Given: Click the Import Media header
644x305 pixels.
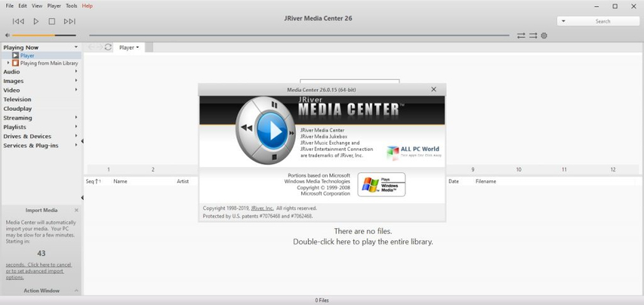Looking at the screenshot, I should pyautogui.click(x=42, y=210).
